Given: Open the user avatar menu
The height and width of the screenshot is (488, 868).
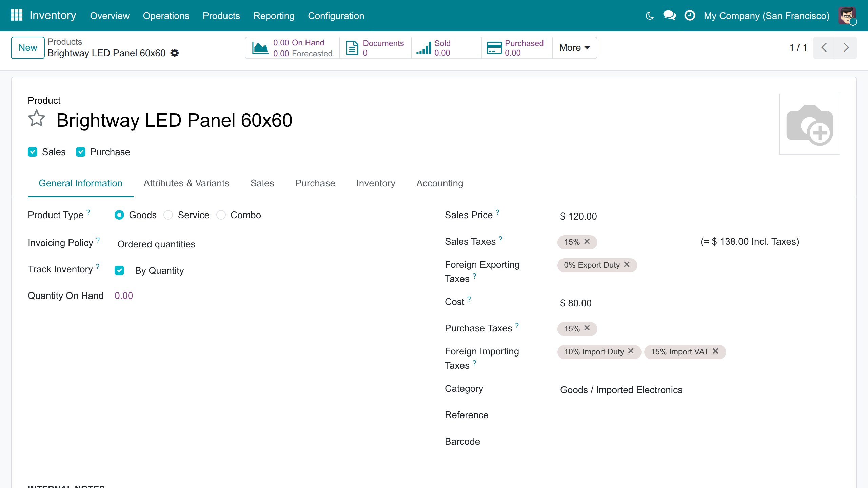Looking at the screenshot, I should point(847,16).
